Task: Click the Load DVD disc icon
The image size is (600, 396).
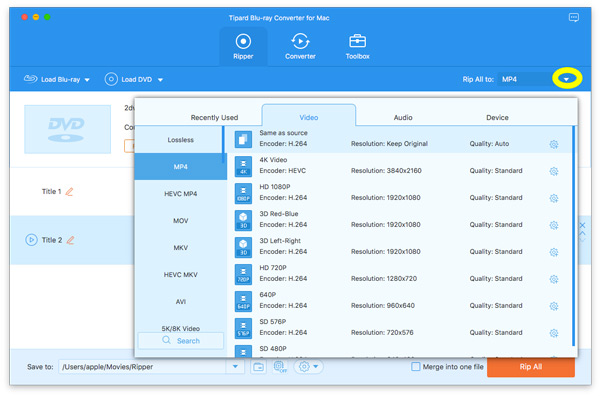Action: (x=111, y=79)
